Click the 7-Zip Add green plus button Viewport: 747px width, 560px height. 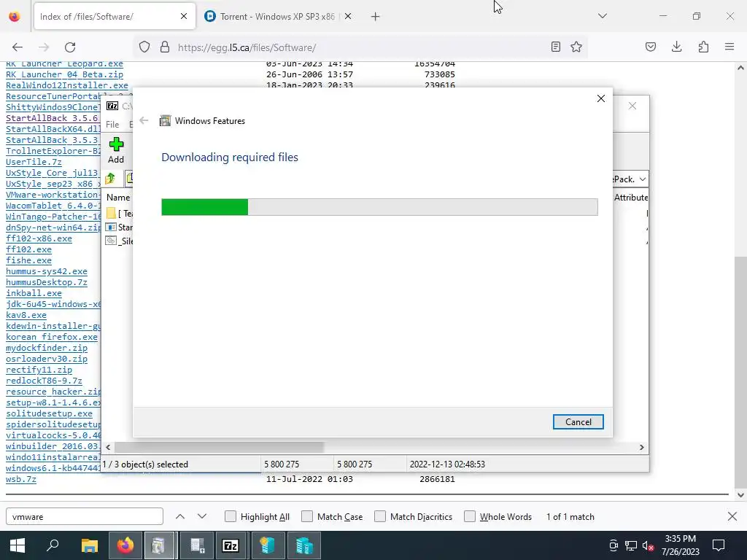pos(116,150)
